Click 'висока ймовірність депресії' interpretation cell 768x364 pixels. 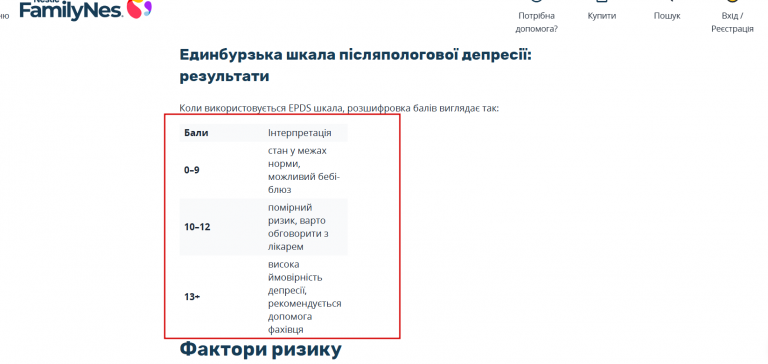tap(306, 297)
